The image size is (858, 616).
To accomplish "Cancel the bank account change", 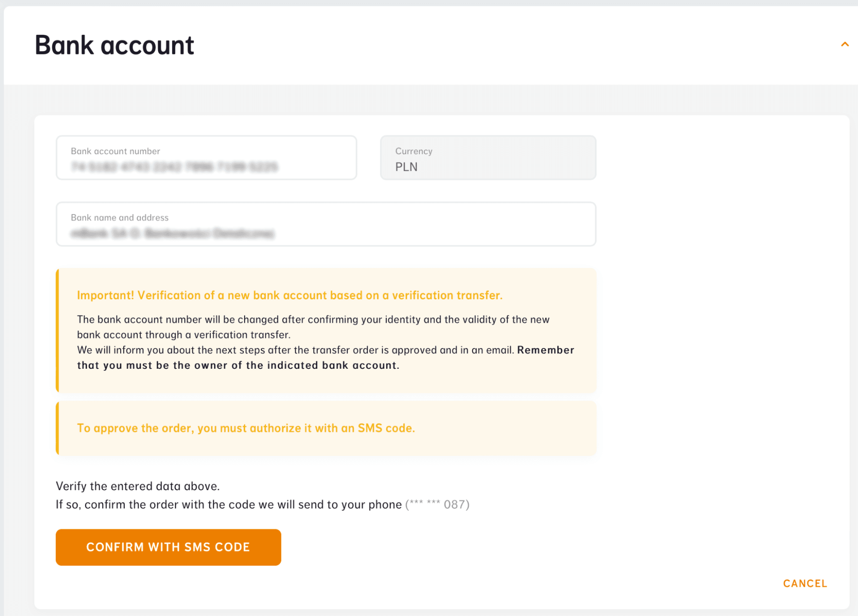I will tap(805, 583).
